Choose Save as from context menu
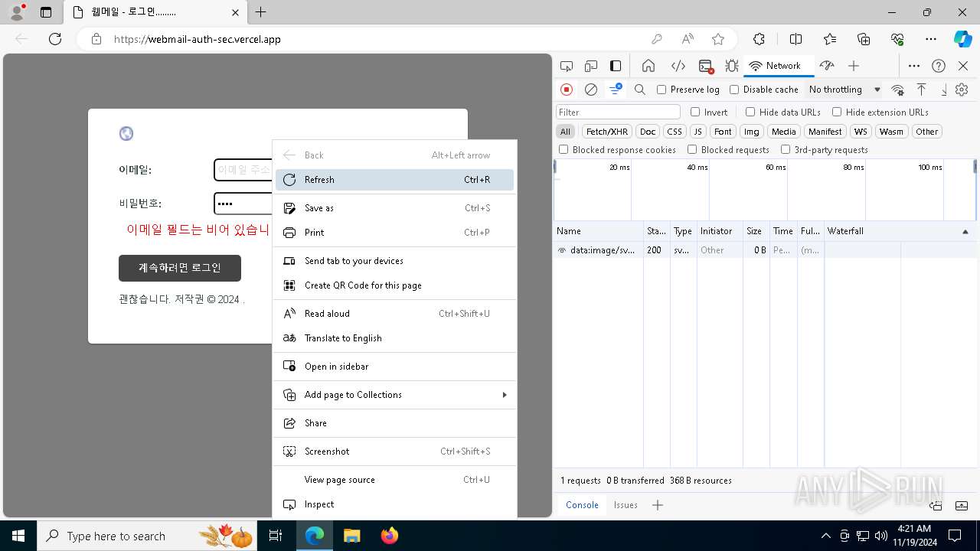 (x=394, y=208)
